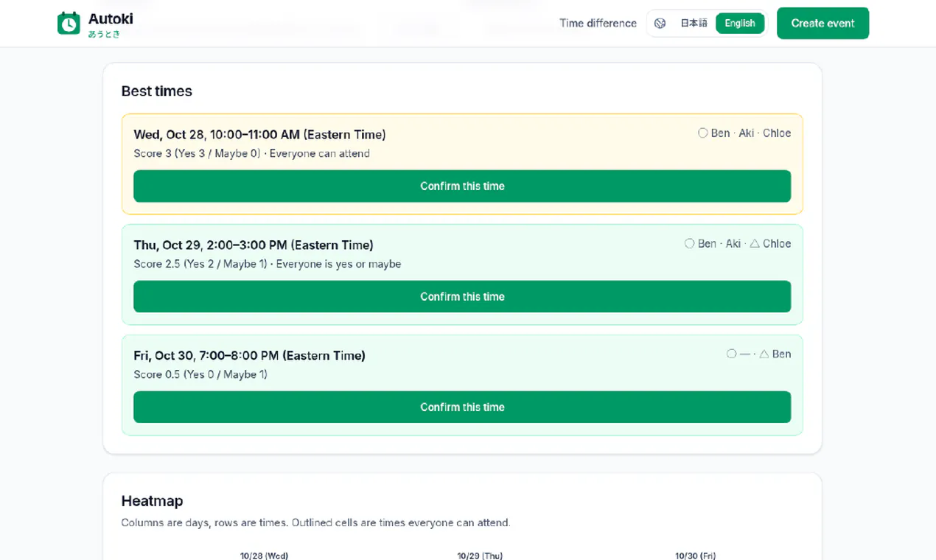Click the triangle icon next to Ben in Fri row
Image resolution: width=936 pixels, height=560 pixels.
pos(764,354)
